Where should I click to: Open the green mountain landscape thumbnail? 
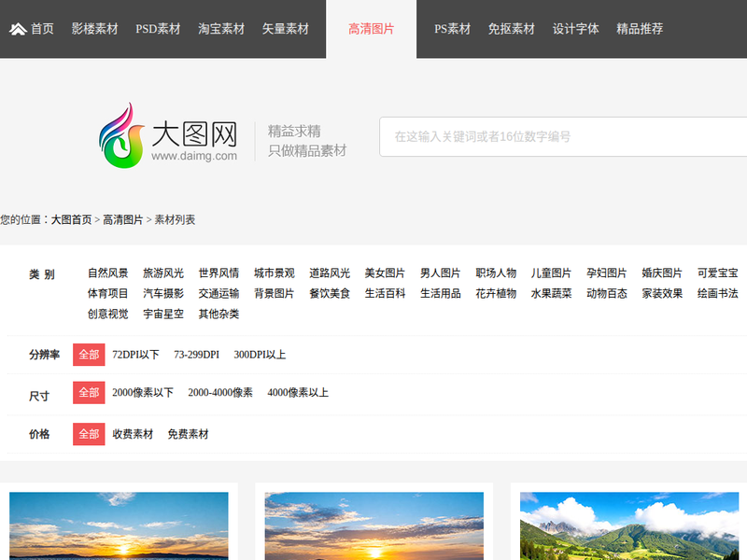click(629, 525)
